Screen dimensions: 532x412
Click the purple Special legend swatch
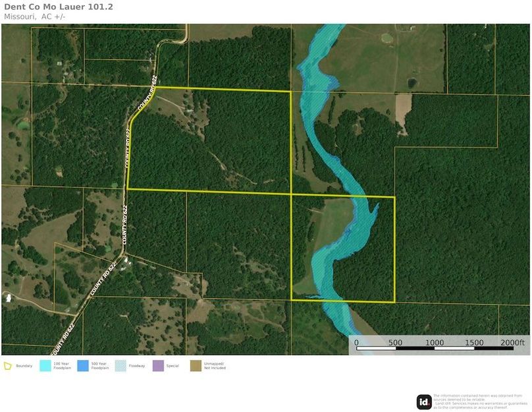tap(158, 365)
